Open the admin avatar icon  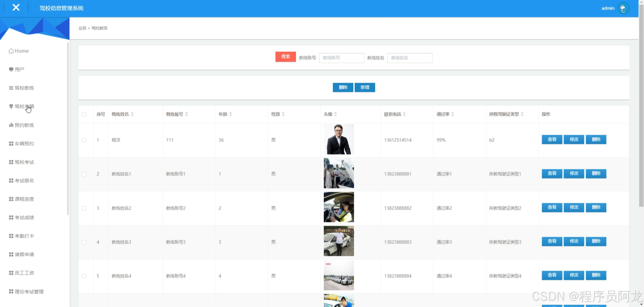tap(623, 8)
